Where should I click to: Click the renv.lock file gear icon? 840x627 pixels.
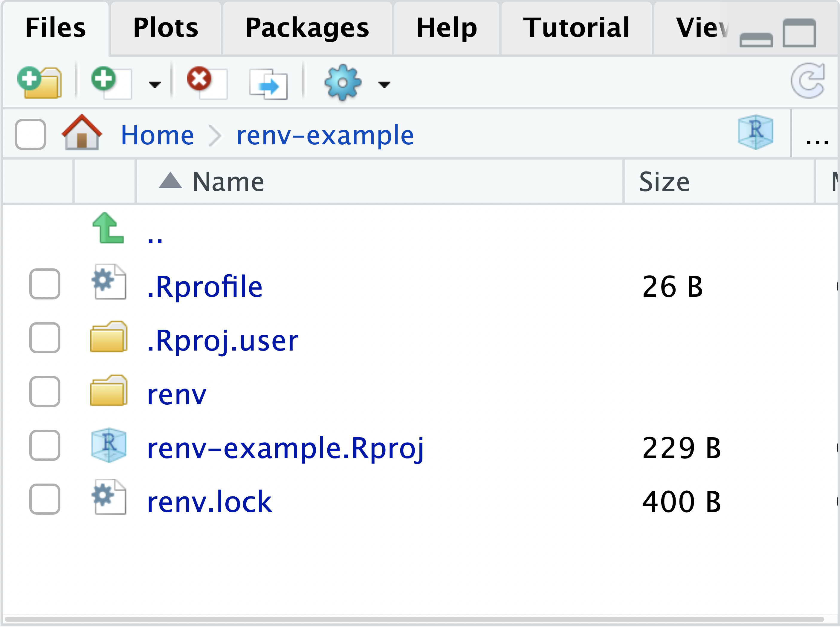[x=109, y=497]
